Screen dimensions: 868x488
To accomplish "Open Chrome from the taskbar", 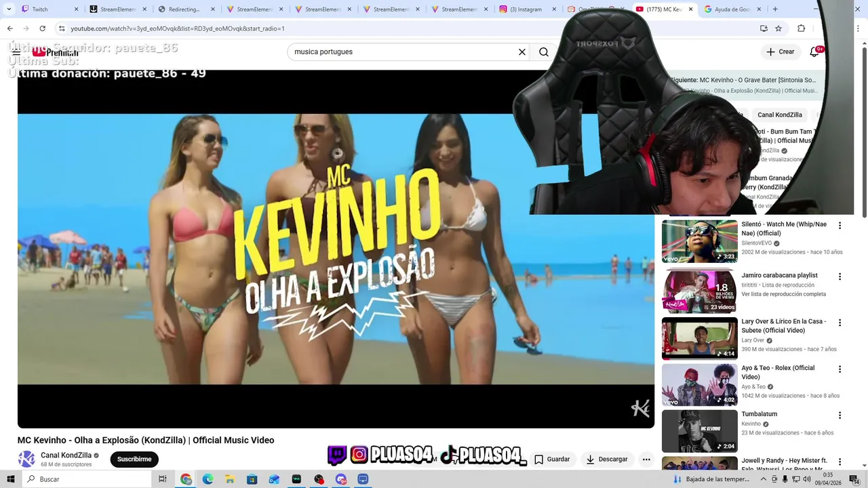I will 186,479.
